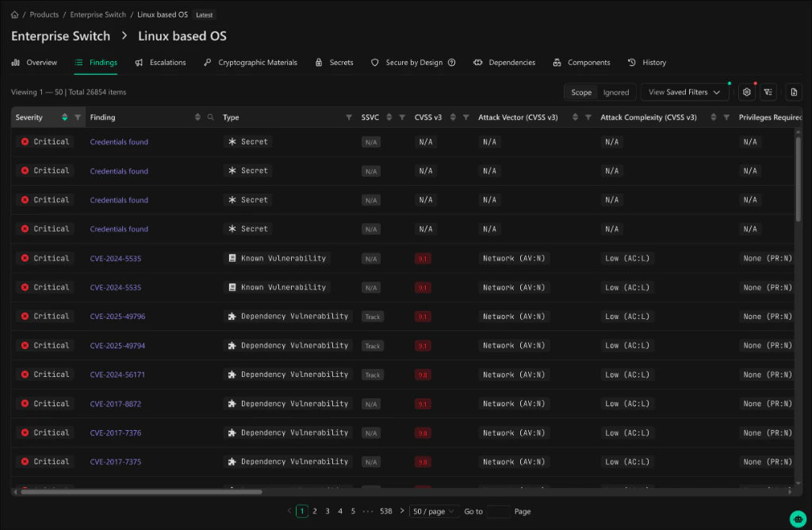Go to page 5
Screen dimensions: 812x530
point(353,511)
